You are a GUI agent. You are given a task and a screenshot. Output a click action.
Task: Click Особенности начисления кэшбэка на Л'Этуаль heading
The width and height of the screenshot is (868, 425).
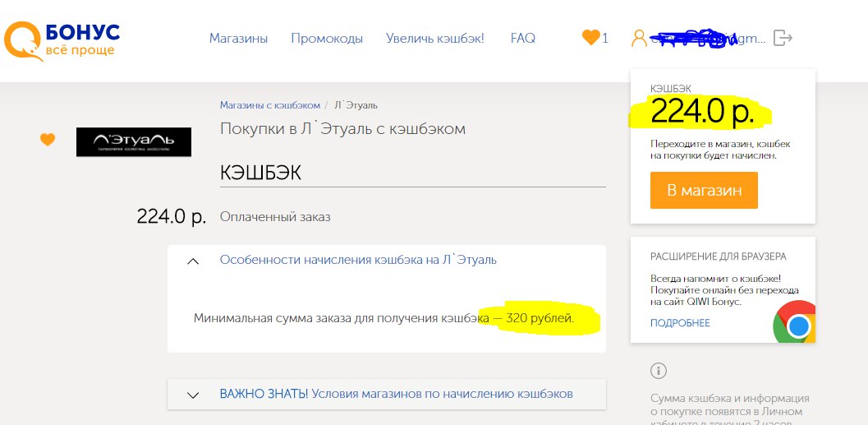pos(358,259)
